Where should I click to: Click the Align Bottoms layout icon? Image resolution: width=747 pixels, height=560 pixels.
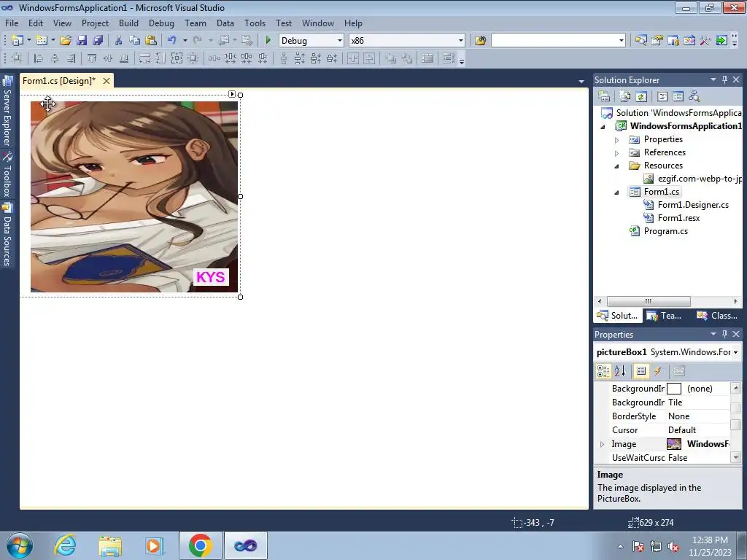124,58
